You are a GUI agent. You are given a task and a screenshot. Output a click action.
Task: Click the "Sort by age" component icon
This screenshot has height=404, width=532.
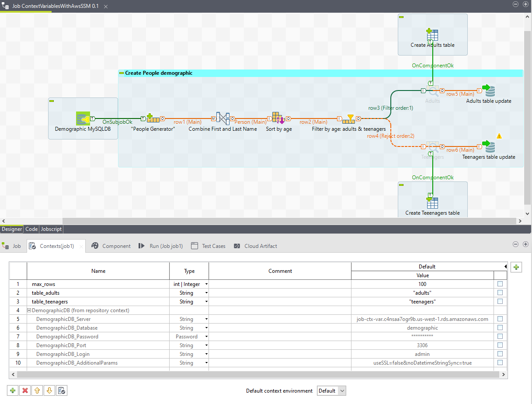[278, 118]
